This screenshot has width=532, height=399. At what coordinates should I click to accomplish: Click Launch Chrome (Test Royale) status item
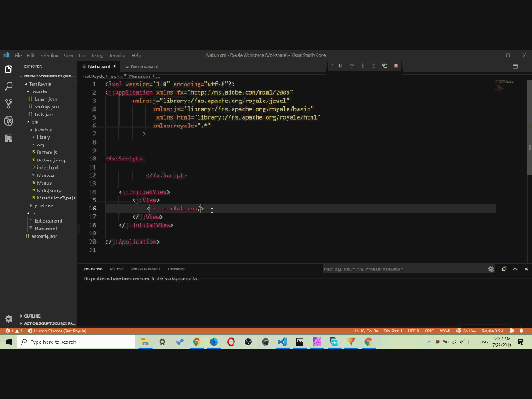click(x=57, y=331)
